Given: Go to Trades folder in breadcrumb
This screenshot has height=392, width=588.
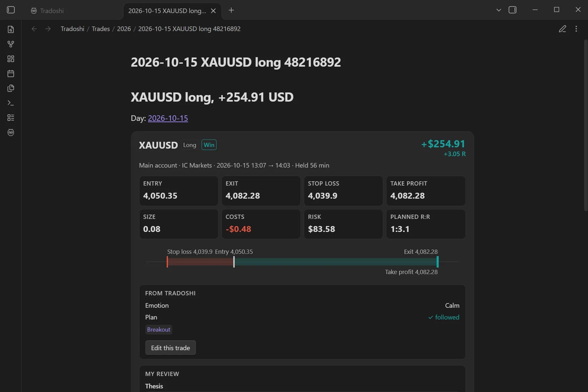Looking at the screenshot, I should pyautogui.click(x=101, y=29).
